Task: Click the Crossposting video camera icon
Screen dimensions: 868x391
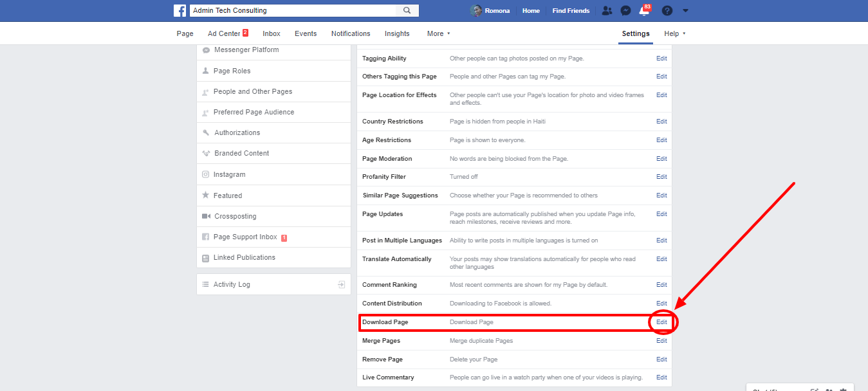Action: point(206,216)
